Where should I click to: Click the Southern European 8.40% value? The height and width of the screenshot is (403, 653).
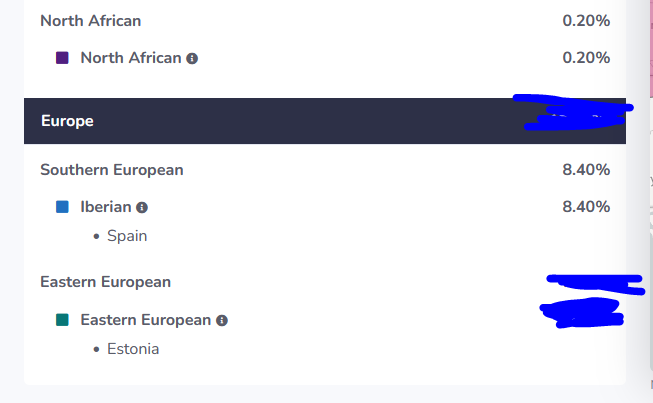(586, 170)
